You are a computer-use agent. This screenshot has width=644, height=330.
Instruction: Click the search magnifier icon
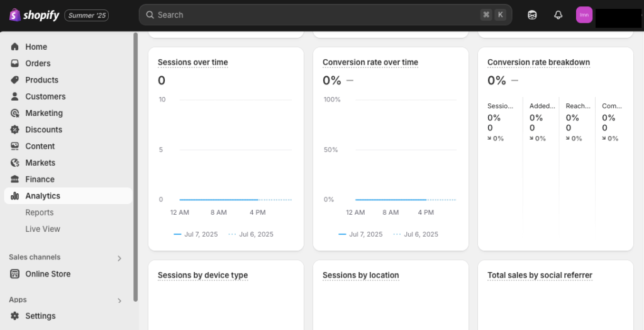point(150,15)
